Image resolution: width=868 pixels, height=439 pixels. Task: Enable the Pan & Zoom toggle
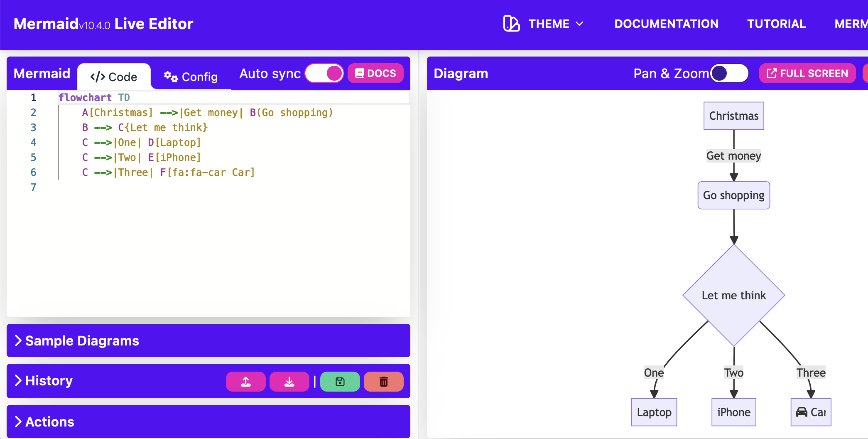click(729, 74)
